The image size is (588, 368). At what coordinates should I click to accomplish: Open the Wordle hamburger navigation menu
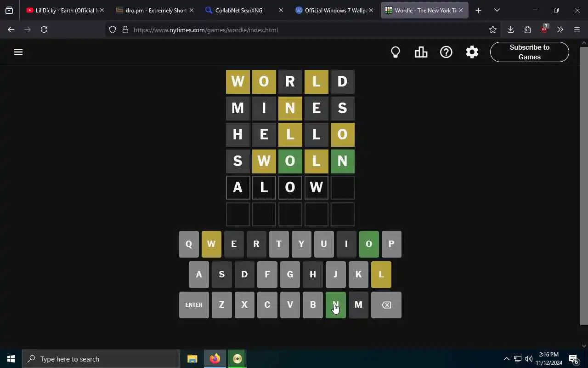(18, 52)
